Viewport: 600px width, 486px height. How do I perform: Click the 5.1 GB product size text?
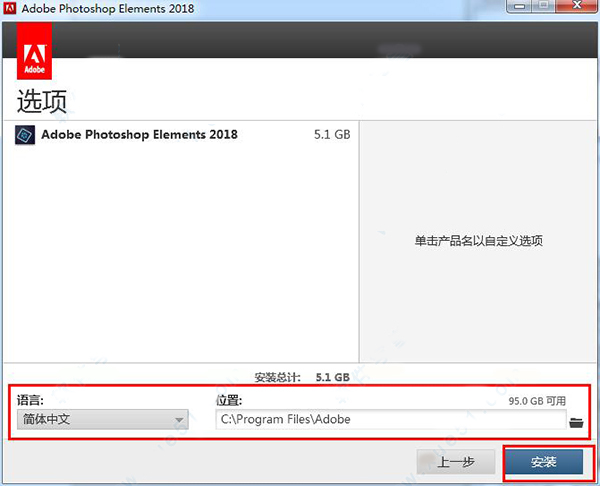tap(332, 134)
